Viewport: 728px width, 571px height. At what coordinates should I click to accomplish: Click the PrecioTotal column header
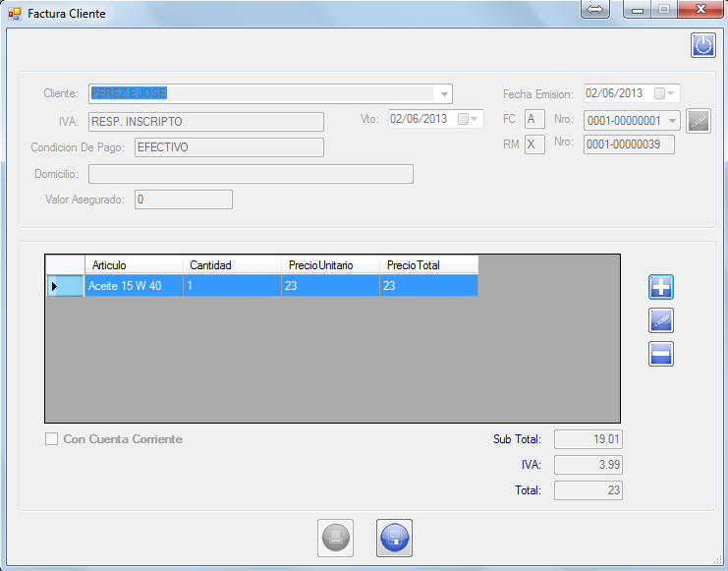point(427,265)
